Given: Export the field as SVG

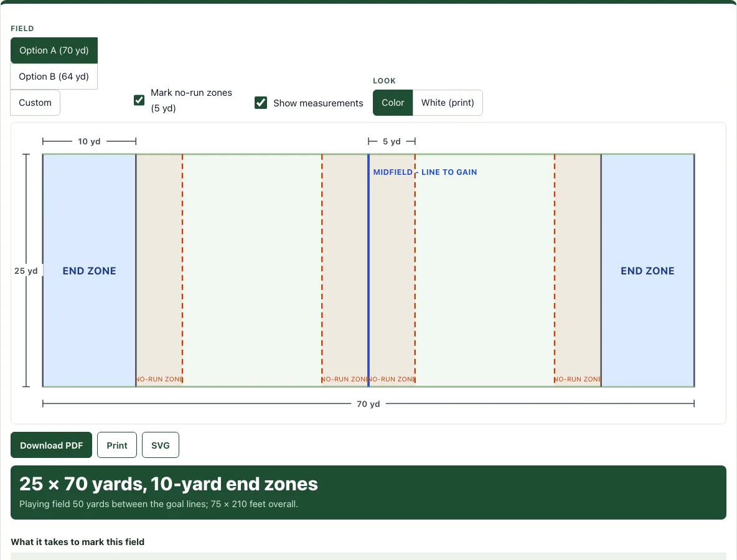Looking at the screenshot, I should pos(160,445).
